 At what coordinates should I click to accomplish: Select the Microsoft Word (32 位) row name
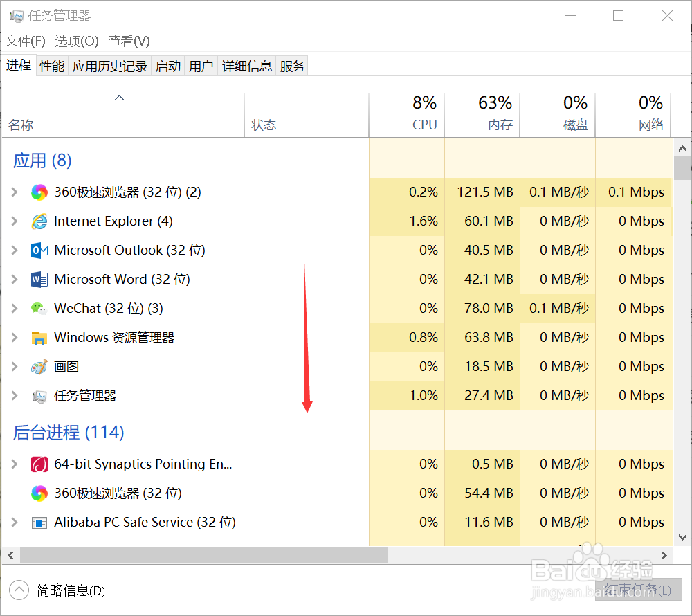click(x=122, y=280)
